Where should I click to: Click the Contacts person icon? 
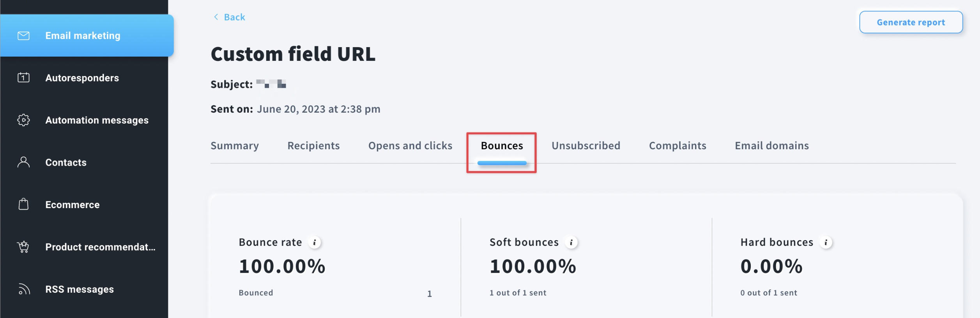coord(23,162)
